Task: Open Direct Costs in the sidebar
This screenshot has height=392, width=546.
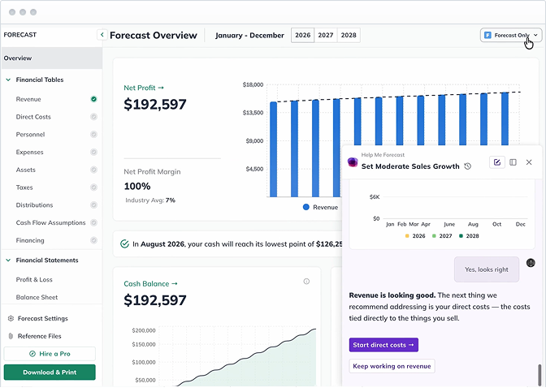Action: click(x=33, y=117)
